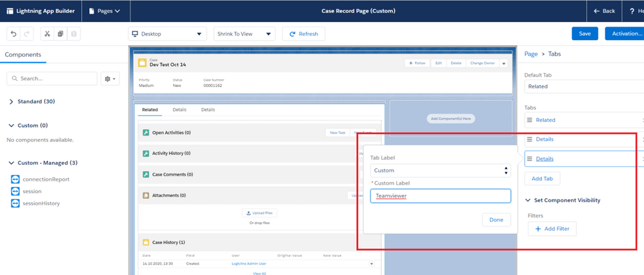Open the Shrink To View dropdown

pos(245,34)
